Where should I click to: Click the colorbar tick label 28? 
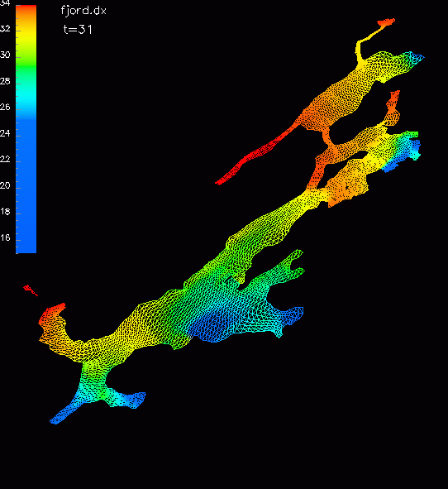5,81
